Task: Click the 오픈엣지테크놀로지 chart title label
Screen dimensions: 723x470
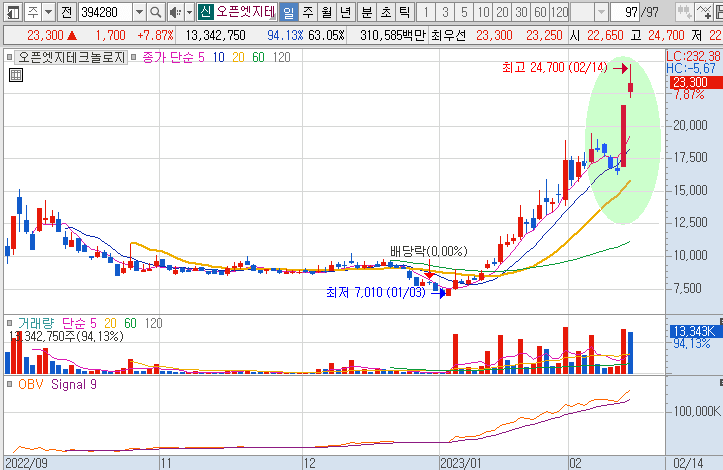Action: coord(71,57)
